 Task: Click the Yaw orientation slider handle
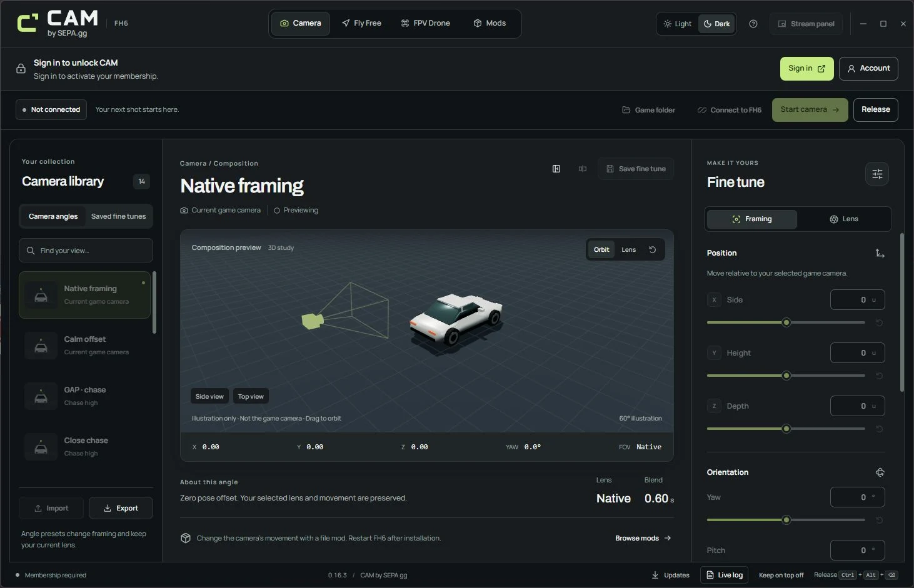point(786,520)
